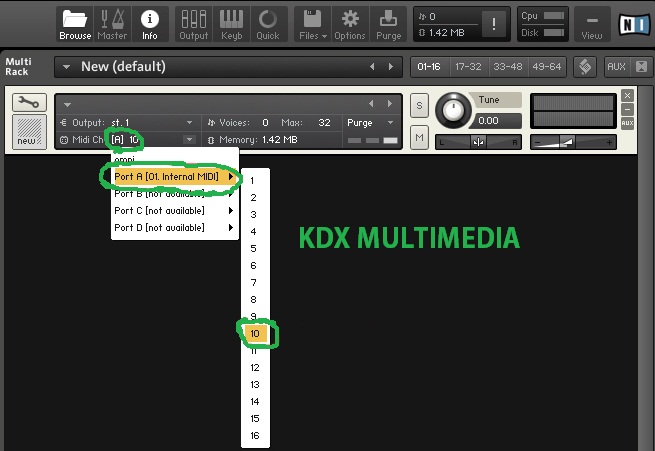Screen dimensions: 655x451
Task: Open the Browse panel
Action: click(x=75, y=25)
